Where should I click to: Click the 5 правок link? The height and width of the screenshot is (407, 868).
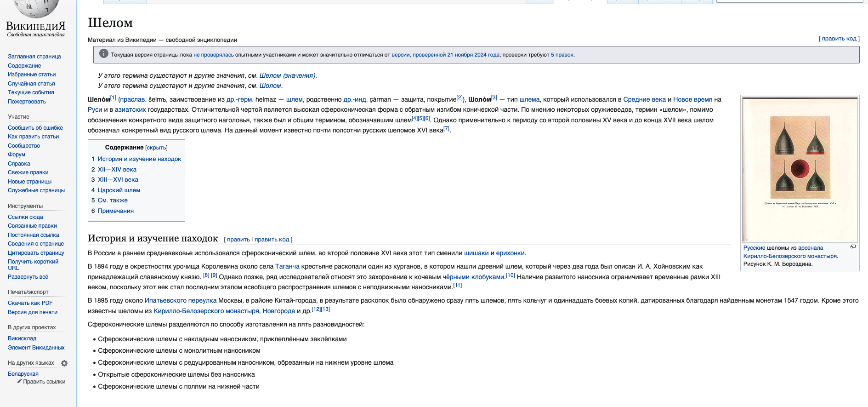click(x=562, y=55)
